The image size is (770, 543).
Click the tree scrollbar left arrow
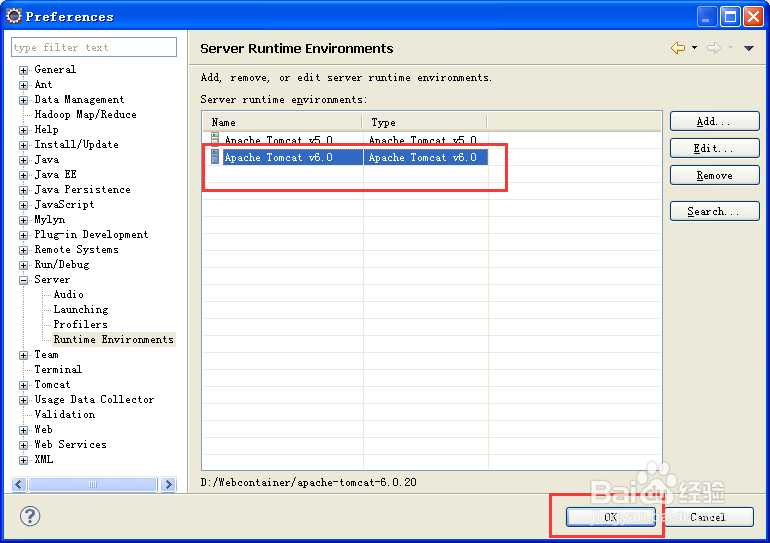point(19,485)
